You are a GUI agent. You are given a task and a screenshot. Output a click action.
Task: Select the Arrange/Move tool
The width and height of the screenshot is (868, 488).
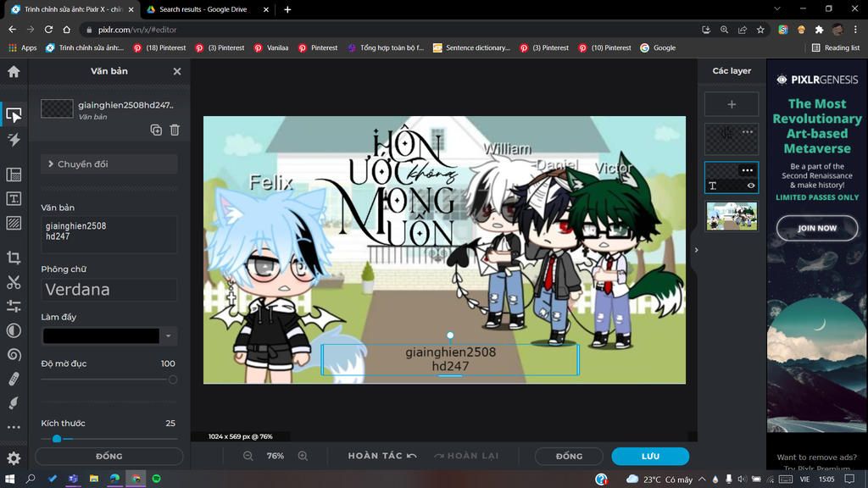click(14, 114)
